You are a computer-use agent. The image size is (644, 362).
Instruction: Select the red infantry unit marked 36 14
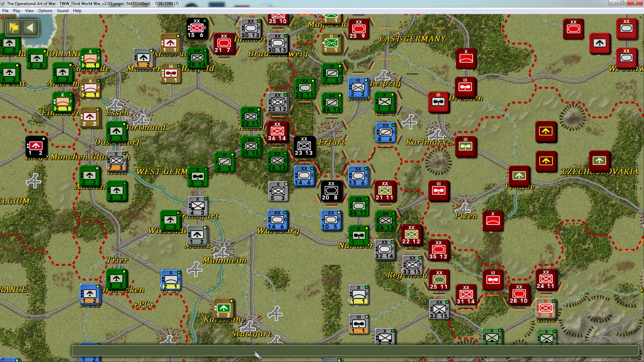click(x=277, y=131)
